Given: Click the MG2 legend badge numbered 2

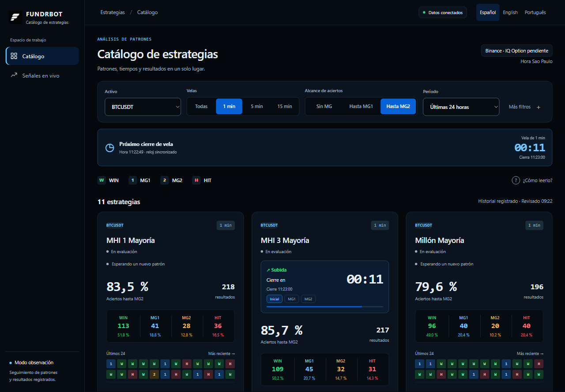Looking at the screenshot, I should click(x=165, y=180).
